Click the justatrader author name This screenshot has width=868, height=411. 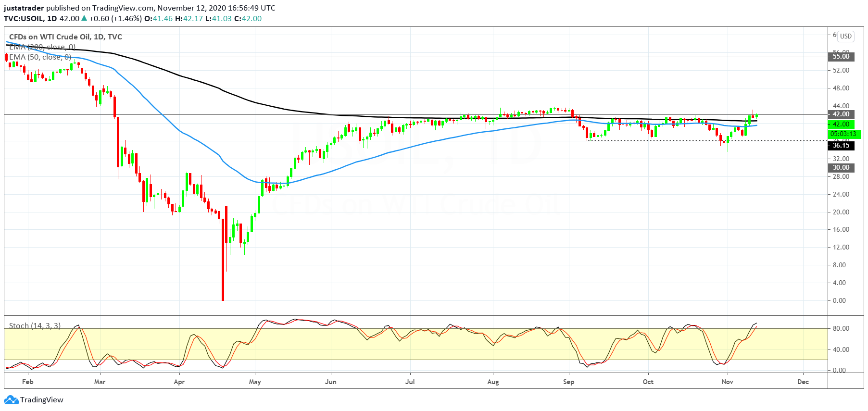click(x=24, y=8)
